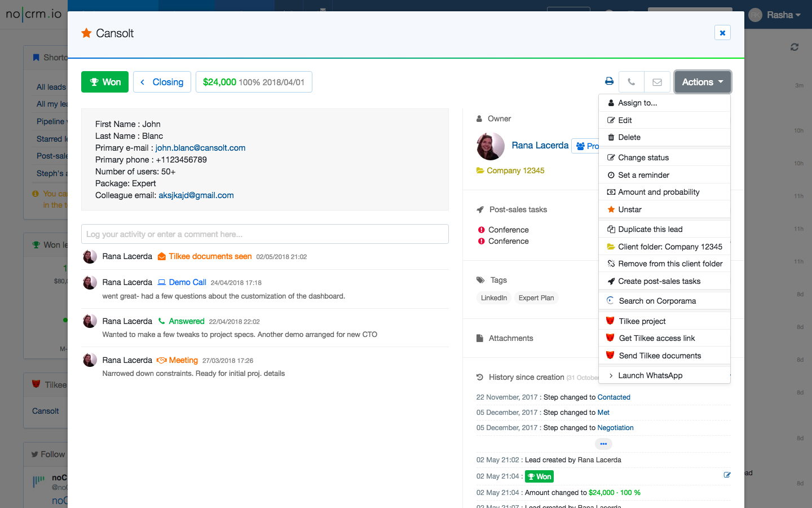The height and width of the screenshot is (508, 812).
Task: Toggle the orange star next to Cansolt
Action: coord(86,33)
